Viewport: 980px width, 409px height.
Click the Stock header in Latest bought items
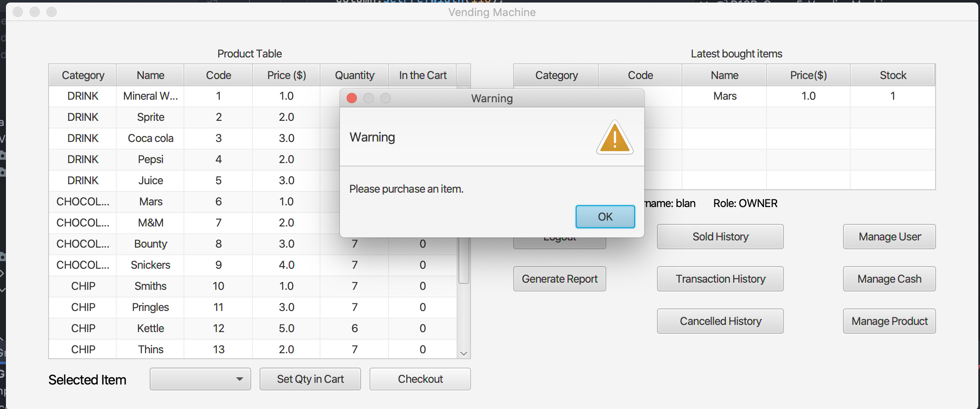coord(892,75)
